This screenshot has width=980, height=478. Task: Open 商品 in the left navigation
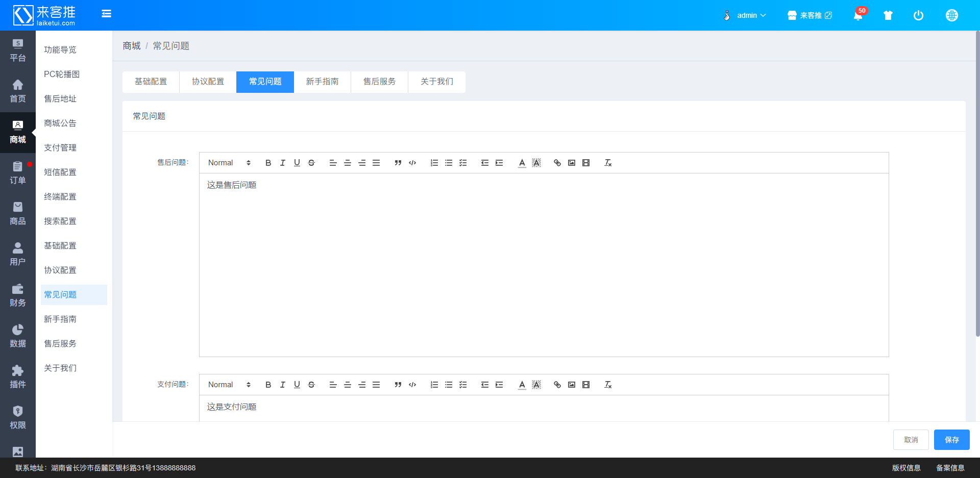(18, 214)
